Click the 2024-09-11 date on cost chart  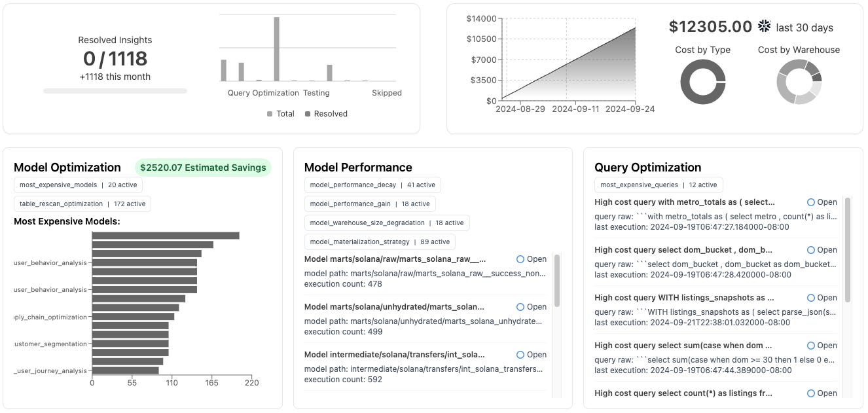point(575,109)
